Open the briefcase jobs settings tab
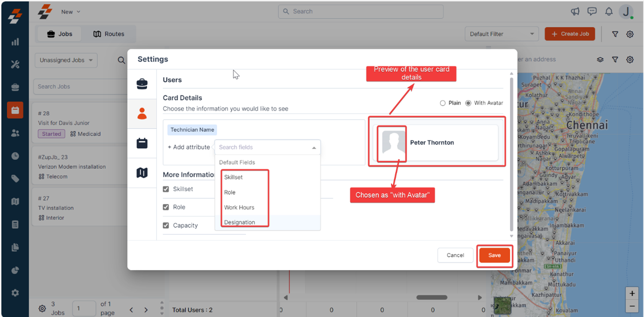The height and width of the screenshot is (317, 644). click(142, 84)
